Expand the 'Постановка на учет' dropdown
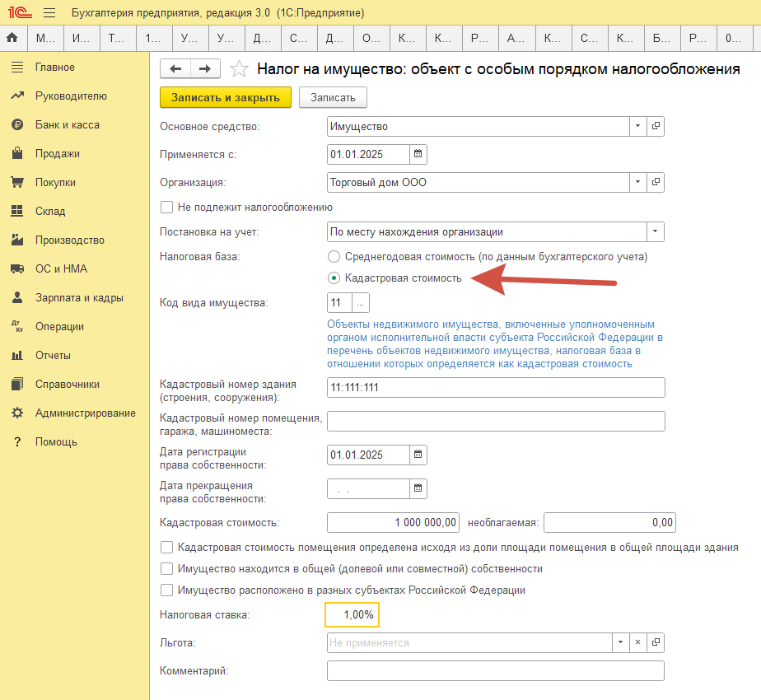This screenshot has width=761, height=700. [656, 232]
